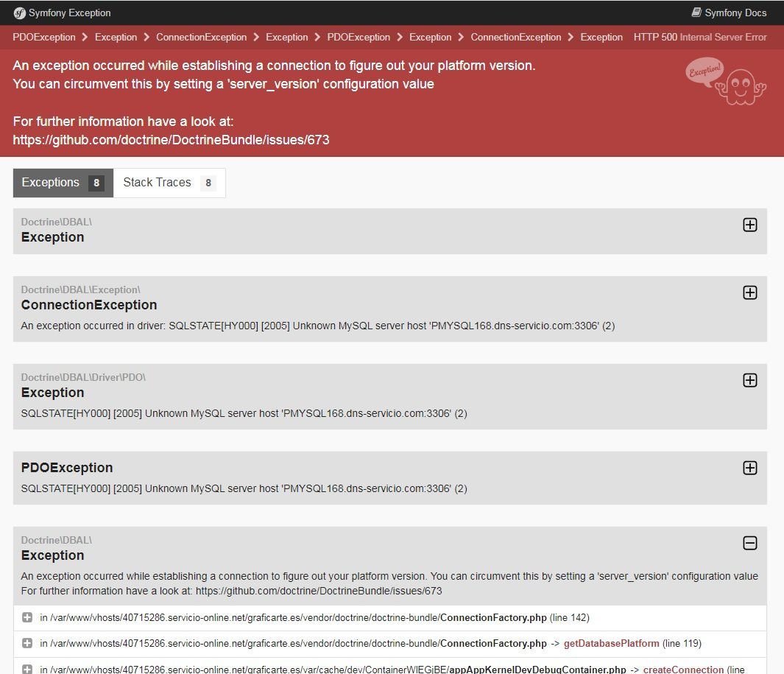Jump to last Exception breadcrumb before HTTP 500
This screenshot has height=674, width=784.
point(601,37)
